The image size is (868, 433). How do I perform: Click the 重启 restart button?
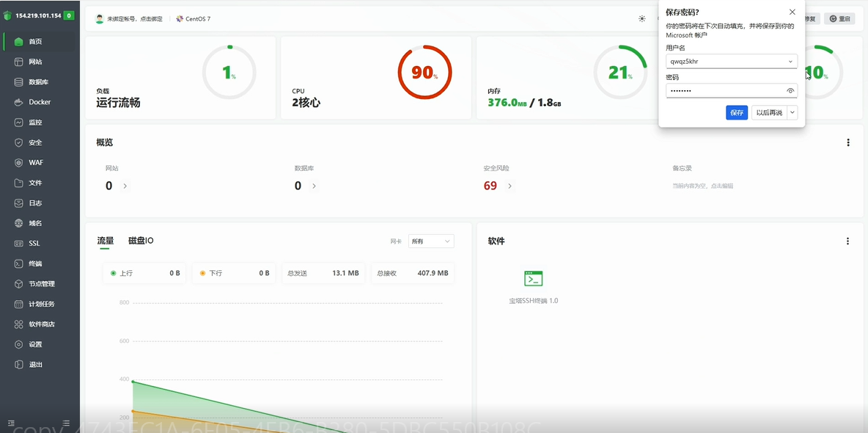tap(839, 18)
